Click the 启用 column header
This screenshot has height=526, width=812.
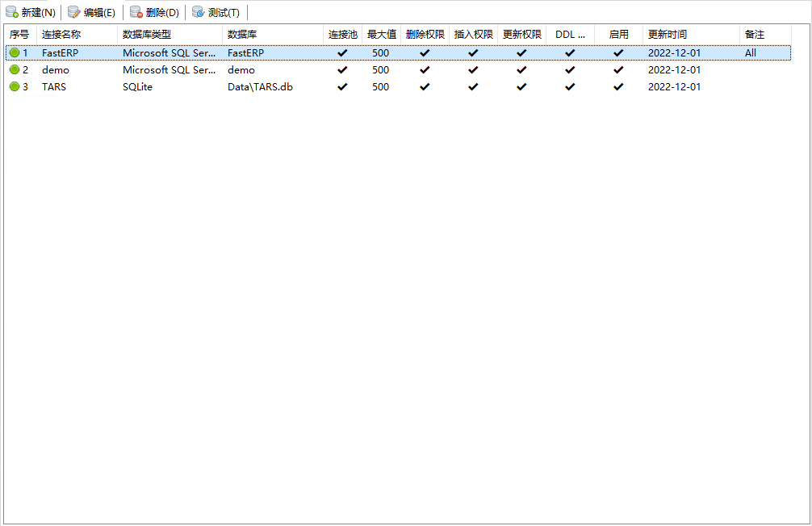click(619, 35)
